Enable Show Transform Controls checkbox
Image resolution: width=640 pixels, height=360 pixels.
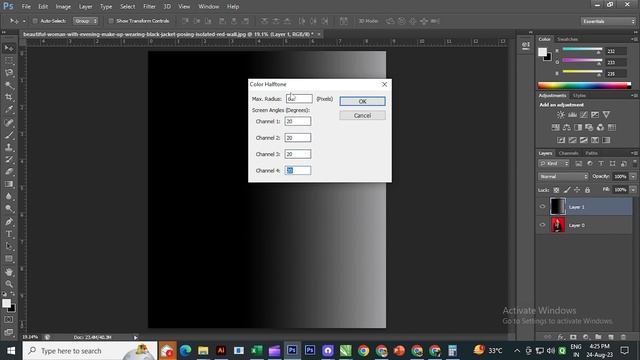(111, 21)
